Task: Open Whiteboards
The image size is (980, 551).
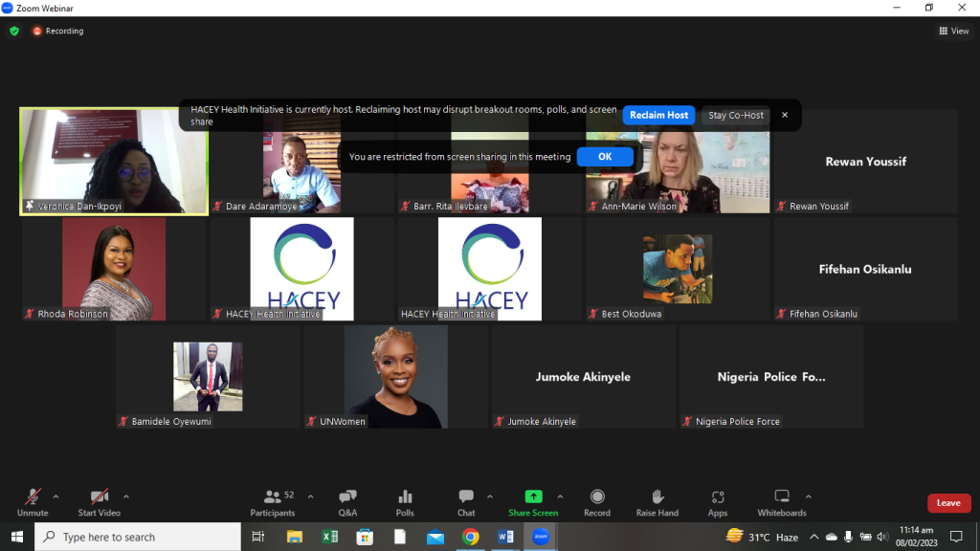Action: coord(782,503)
